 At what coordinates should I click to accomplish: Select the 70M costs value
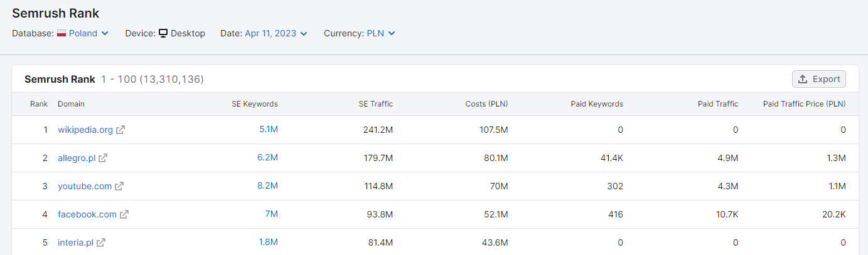(500, 186)
